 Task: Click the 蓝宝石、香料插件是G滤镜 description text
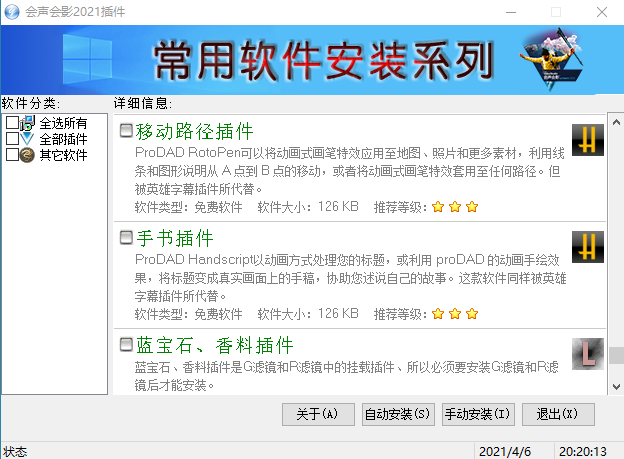[346, 375]
